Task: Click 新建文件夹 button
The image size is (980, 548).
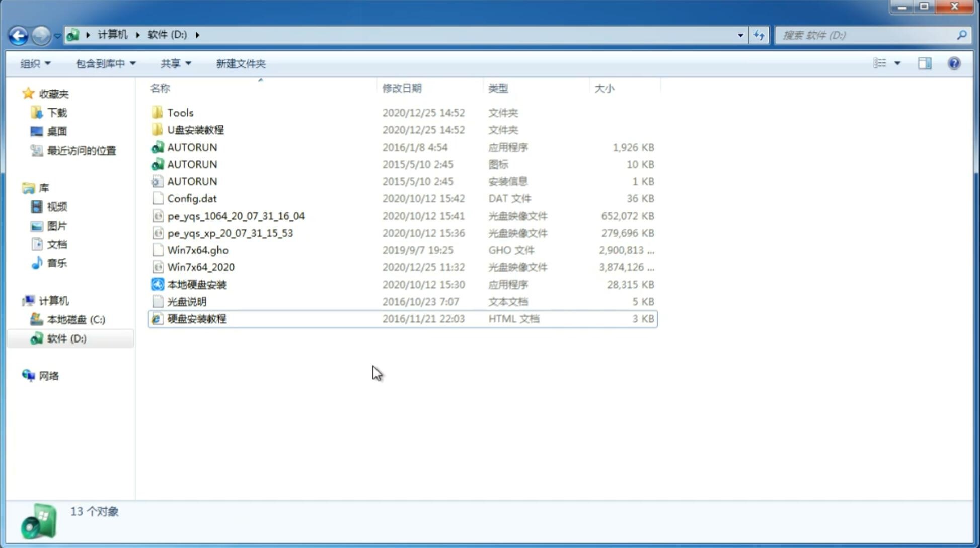Action: point(240,63)
